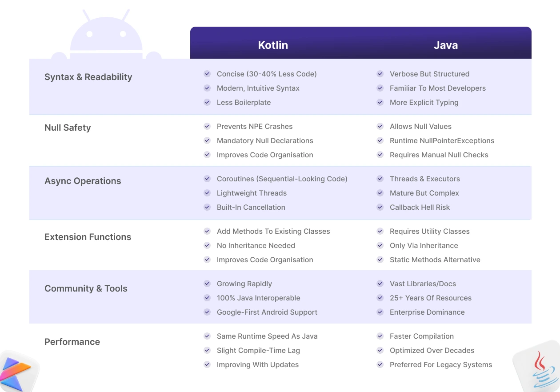Click the checkmark beside 'Threads & Executors'

[380, 179]
